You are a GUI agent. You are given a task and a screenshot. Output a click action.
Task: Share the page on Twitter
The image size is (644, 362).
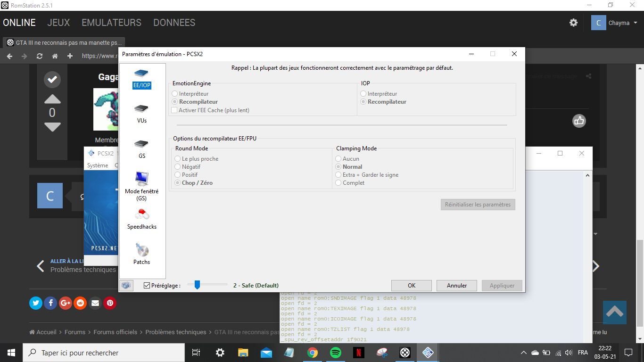36,303
